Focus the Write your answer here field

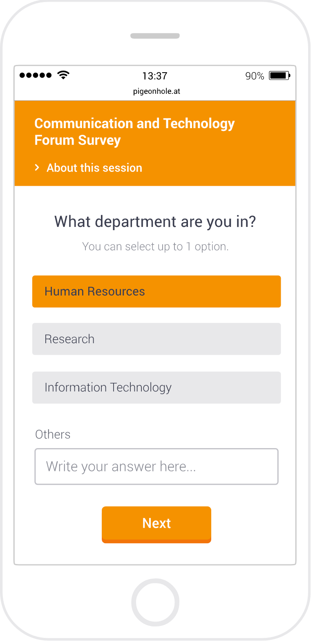(x=156, y=466)
